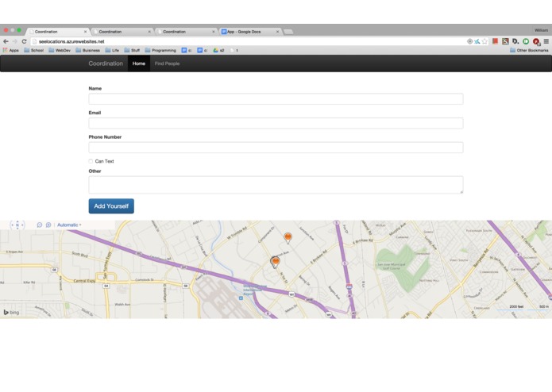Click the dark red circular extension icon
This screenshot has height=392, width=552.
[x=536, y=41]
